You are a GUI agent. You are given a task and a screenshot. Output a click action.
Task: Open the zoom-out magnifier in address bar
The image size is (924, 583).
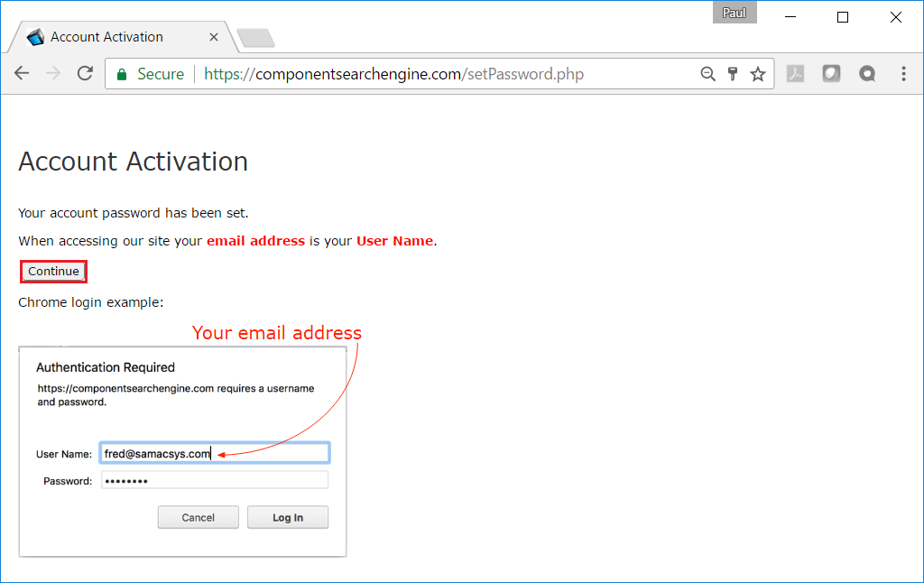coord(708,74)
